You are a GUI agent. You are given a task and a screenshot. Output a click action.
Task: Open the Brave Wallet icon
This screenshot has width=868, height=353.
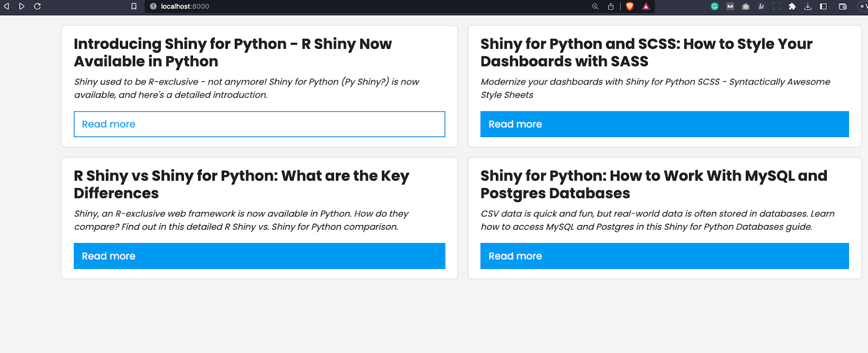coord(843,7)
